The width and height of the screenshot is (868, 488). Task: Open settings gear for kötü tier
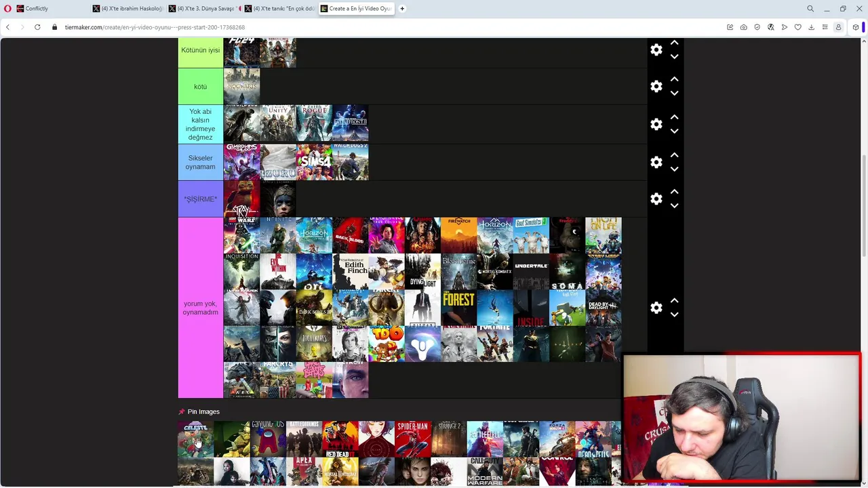[x=656, y=87]
